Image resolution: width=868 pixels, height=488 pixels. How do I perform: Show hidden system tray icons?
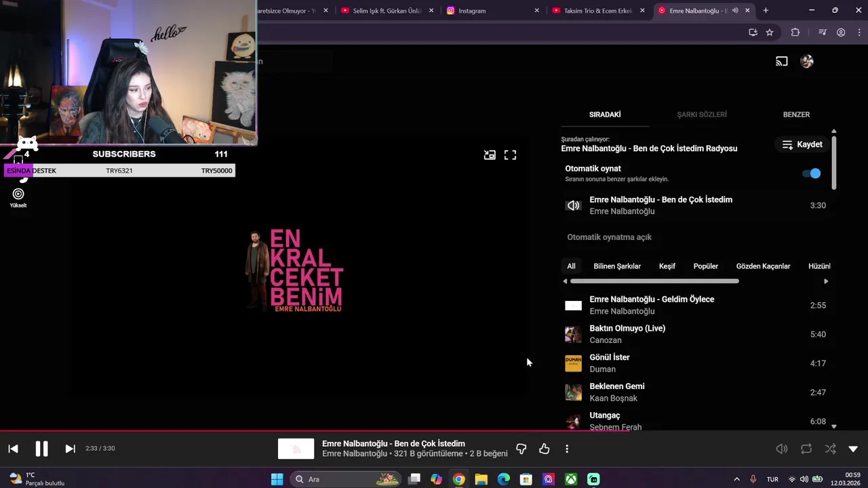coord(736,479)
